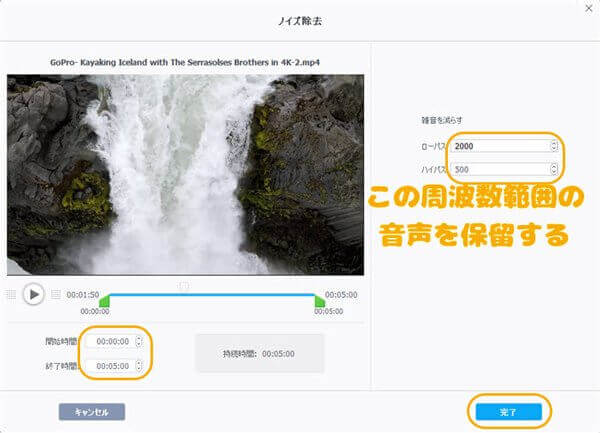
Task: Click the blue trim range bar
Action: tap(212, 295)
